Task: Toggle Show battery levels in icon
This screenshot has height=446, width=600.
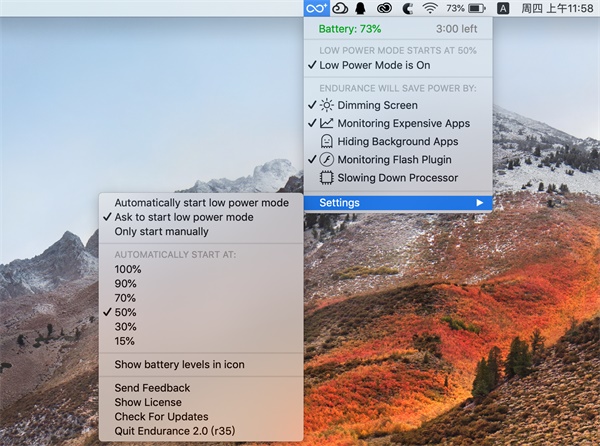Action: [x=201, y=365]
